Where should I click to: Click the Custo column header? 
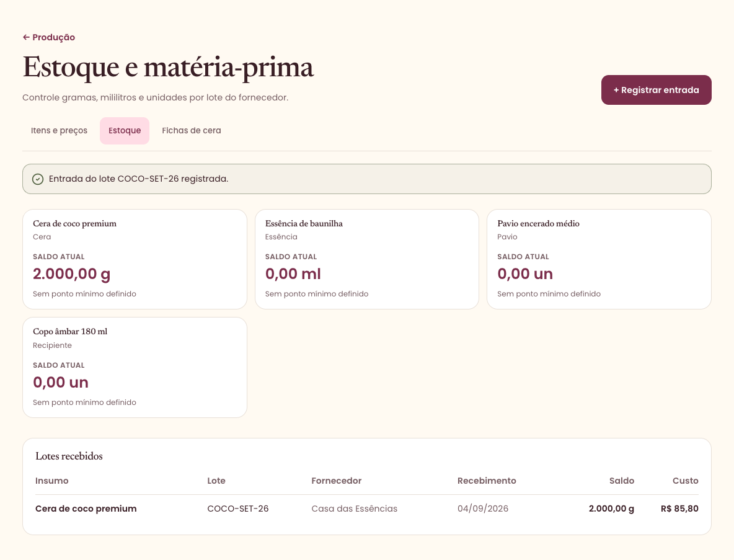(x=685, y=481)
